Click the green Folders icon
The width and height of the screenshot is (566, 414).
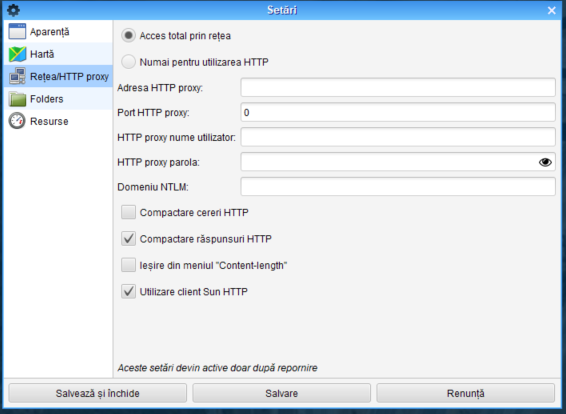pos(17,99)
